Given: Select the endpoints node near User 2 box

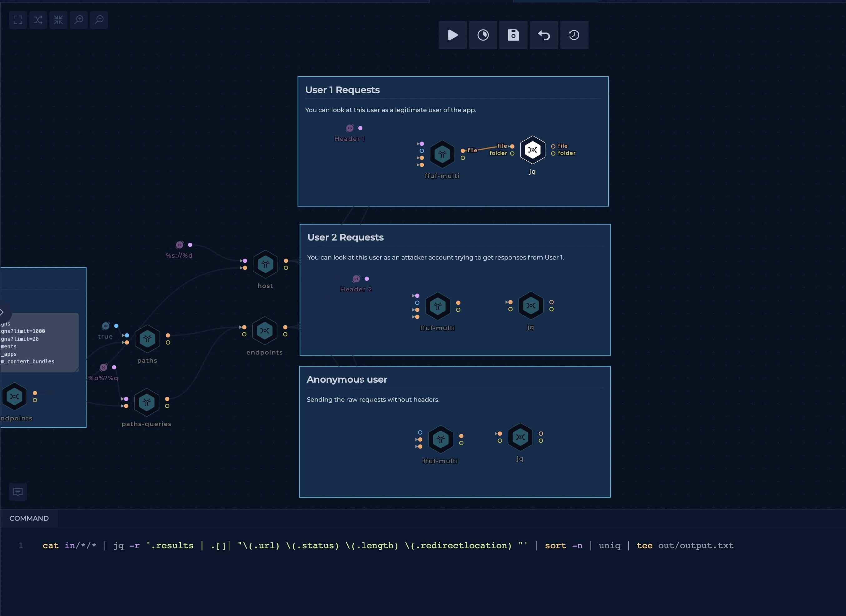Looking at the screenshot, I should (x=265, y=331).
